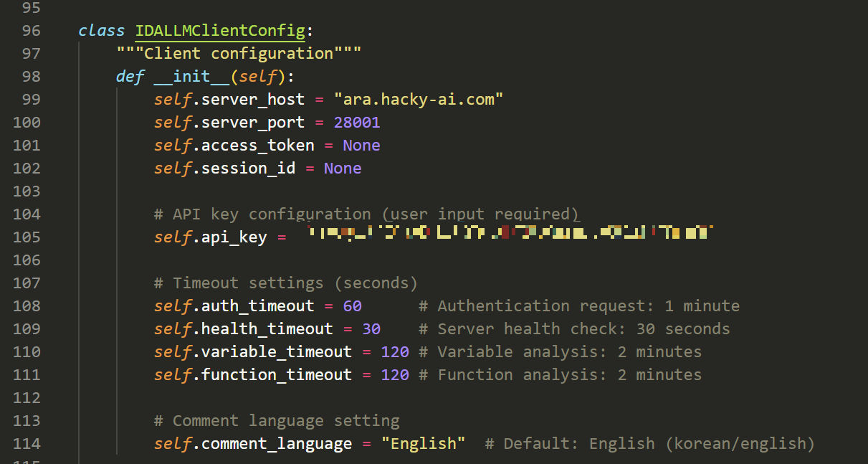Click the variable_timeout attribute name
This screenshot has height=464, width=868.
[277, 352]
